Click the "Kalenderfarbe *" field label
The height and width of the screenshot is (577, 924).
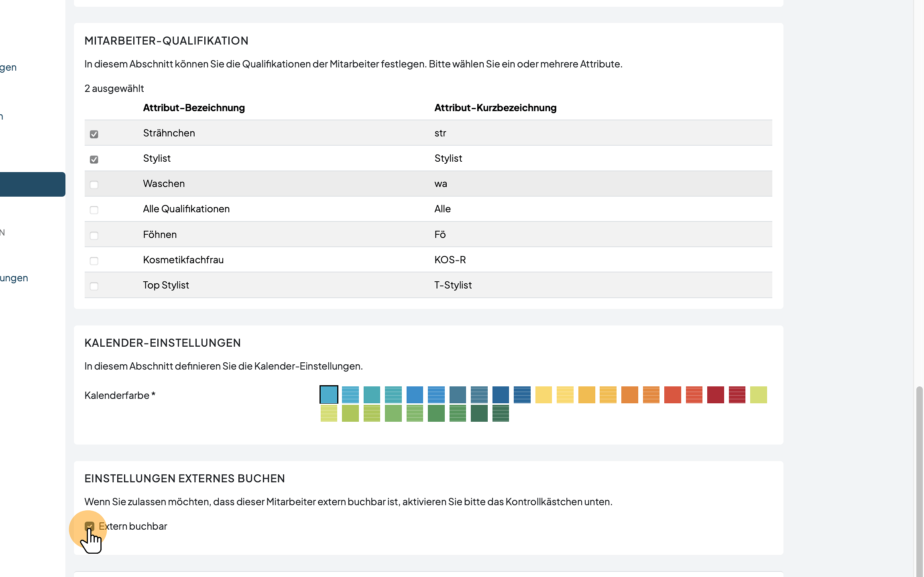[x=120, y=395]
